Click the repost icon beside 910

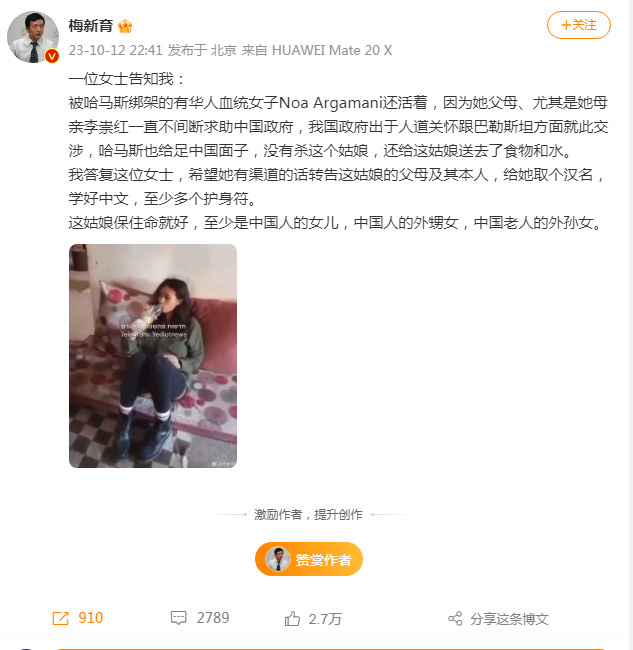tap(61, 618)
